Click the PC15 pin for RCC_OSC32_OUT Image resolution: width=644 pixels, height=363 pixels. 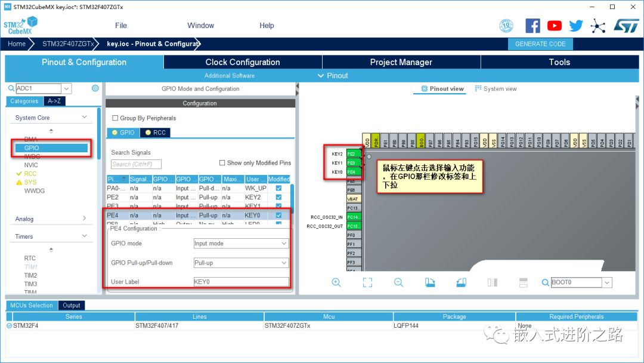354,226
